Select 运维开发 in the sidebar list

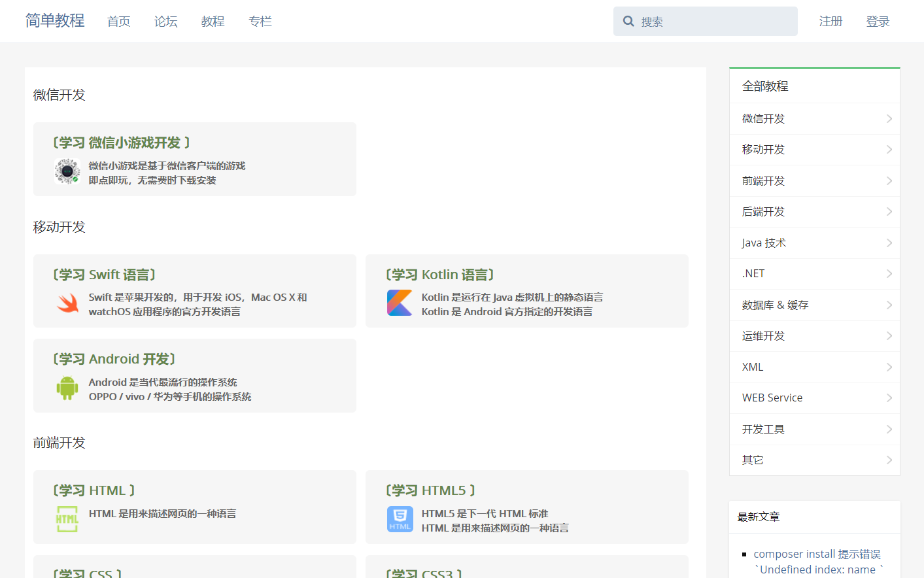click(815, 335)
